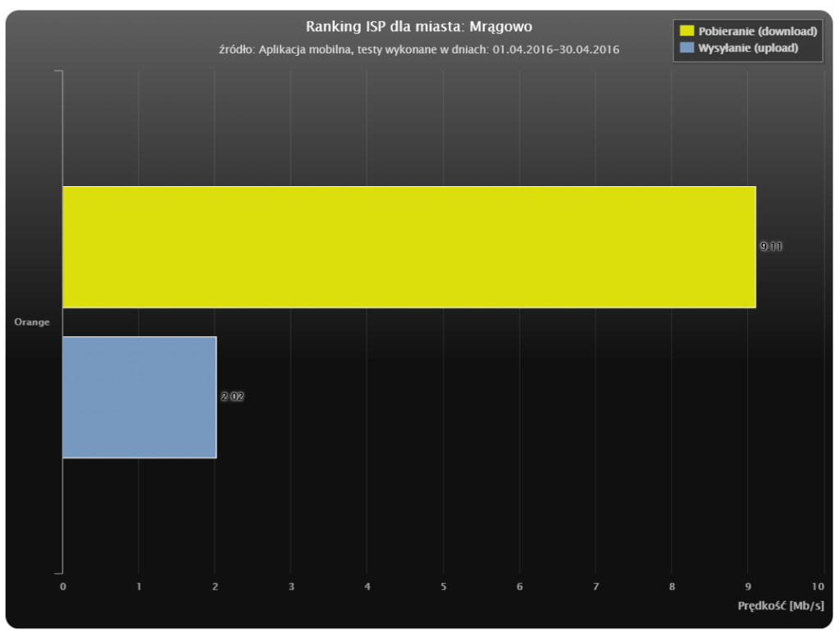Screen dimensions: 840x634
Task: Select the yellow download bar for Orange
Action: pyautogui.click(x=409, y=247)
